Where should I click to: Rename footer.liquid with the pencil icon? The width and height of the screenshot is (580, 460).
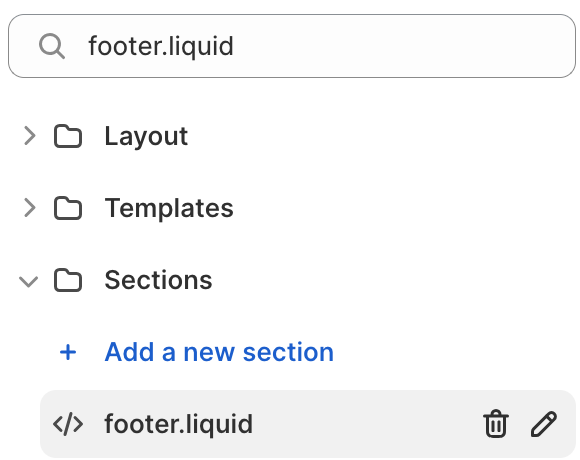[544, 424]
